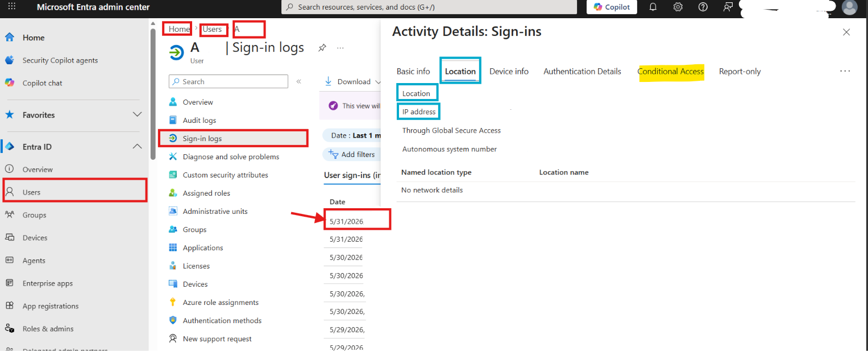Viewport: 868px width, 351px height.
Task: Open the help question mark icon
Action: (x=703, y=7)
